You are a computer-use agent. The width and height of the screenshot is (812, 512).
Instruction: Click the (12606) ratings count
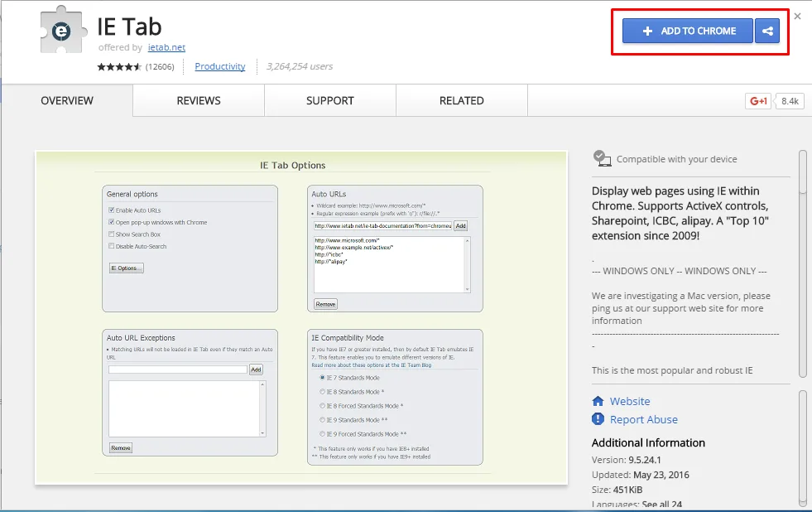[160, 67]
